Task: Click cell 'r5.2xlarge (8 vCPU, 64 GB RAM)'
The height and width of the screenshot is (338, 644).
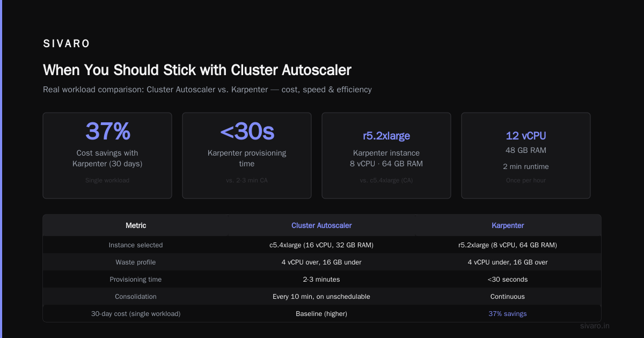Action: [508, 245]
